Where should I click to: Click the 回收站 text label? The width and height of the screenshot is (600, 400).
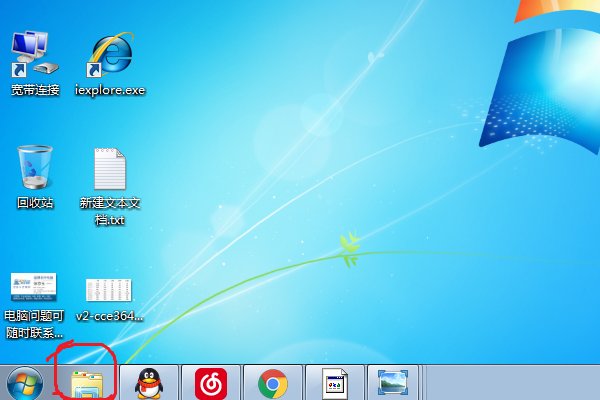35,203
